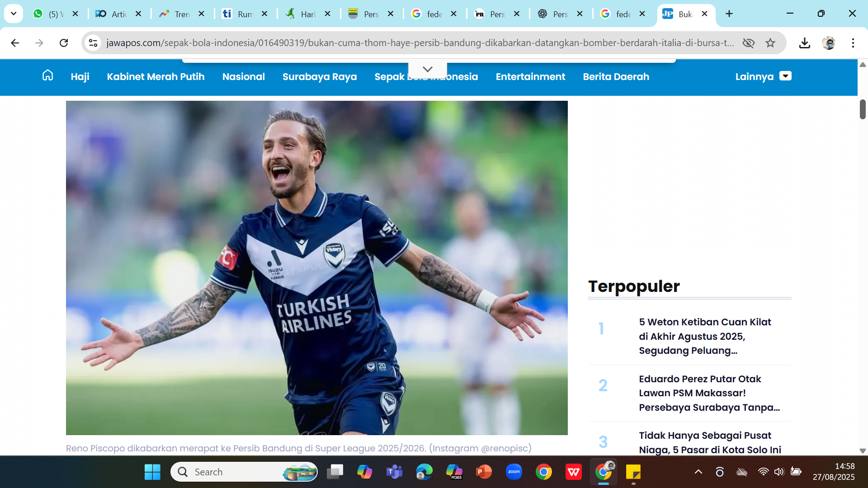Toggle the third-party cookies eye icon
This screenshot has height=488, width=868.
[749, 43]
